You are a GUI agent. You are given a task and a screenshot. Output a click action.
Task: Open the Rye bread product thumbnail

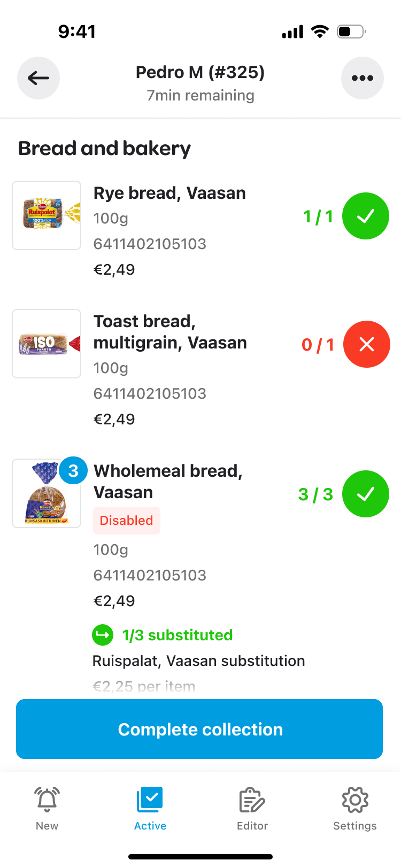[x=47, y=215]
